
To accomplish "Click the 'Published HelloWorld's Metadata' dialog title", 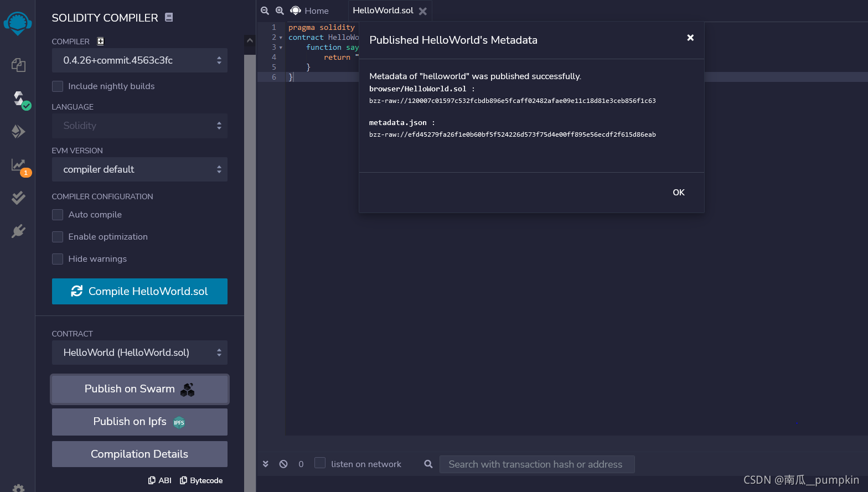I will point(453,40).
